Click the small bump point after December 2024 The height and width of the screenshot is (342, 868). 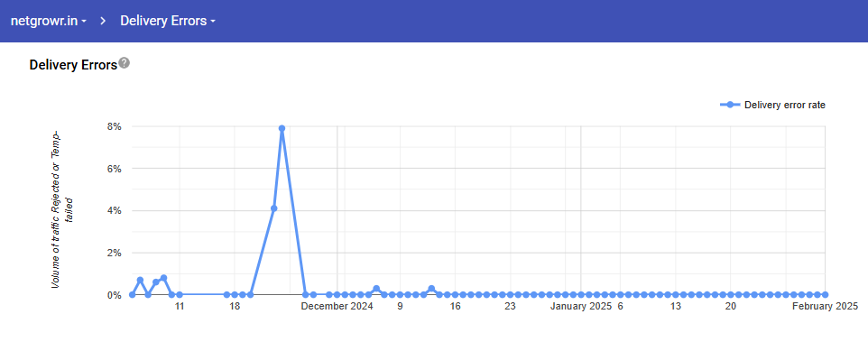click(376, 289)
